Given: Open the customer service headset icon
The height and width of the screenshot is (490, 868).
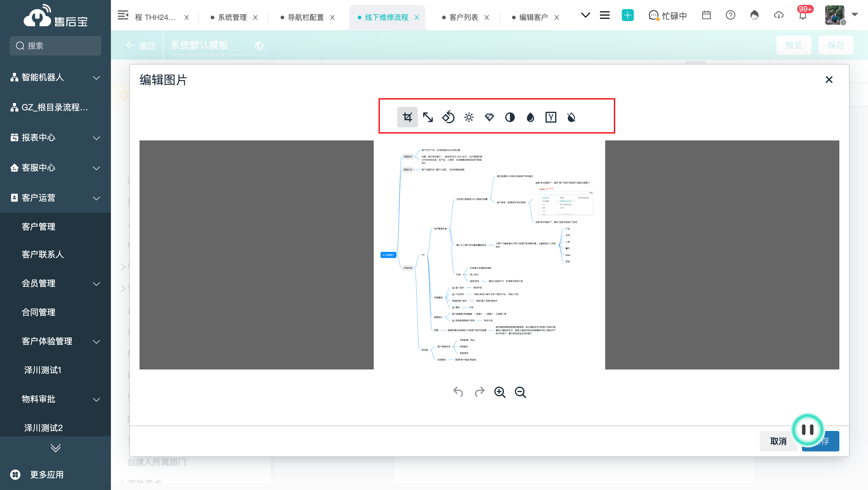Looking at the screenshot, I should (x=754, y=15).
